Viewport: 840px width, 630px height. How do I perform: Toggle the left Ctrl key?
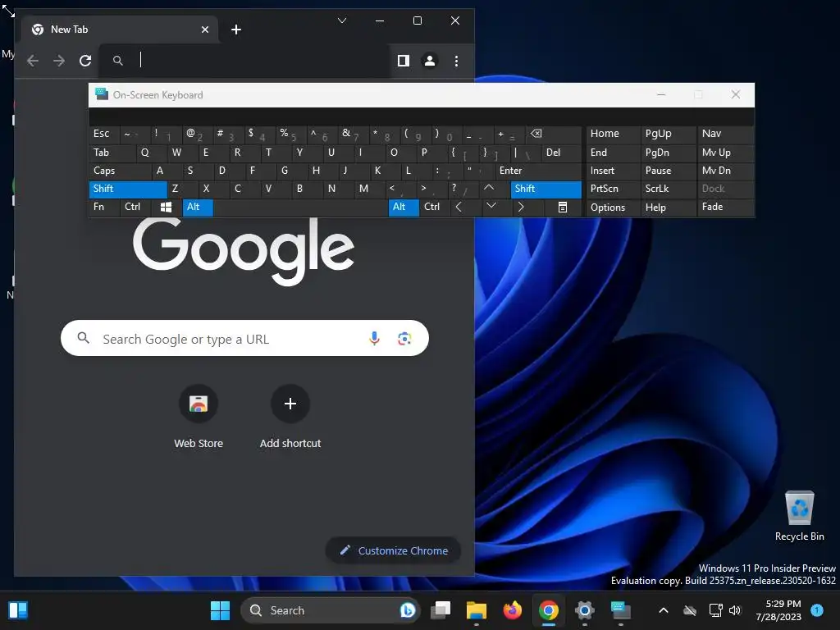pos(135,208)
